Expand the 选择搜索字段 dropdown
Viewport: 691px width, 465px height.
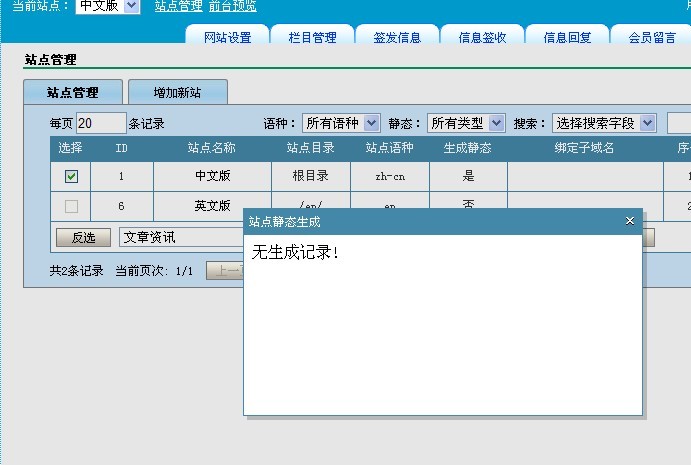604,123
